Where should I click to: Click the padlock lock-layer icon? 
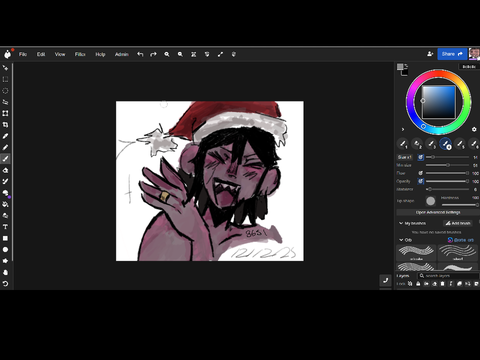[418, 284]
